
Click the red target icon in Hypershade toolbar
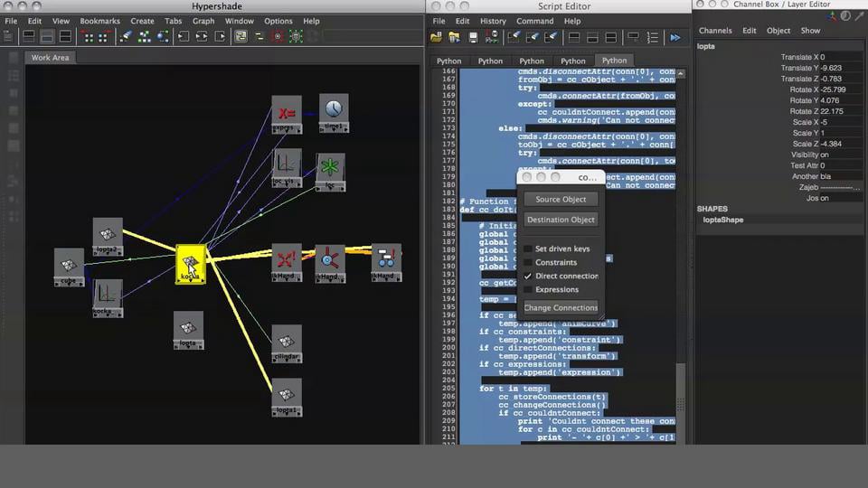click(278, 37)
